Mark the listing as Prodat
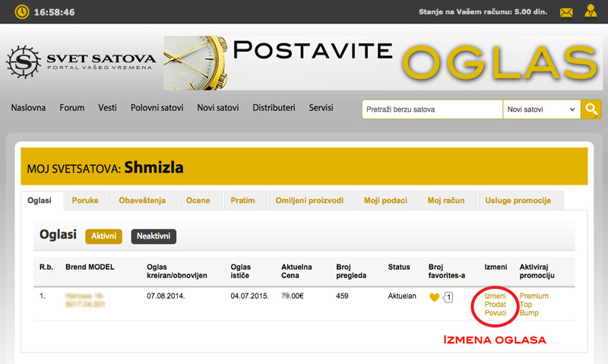This screenshot has width=608, height=364. [x=495, y=304]
